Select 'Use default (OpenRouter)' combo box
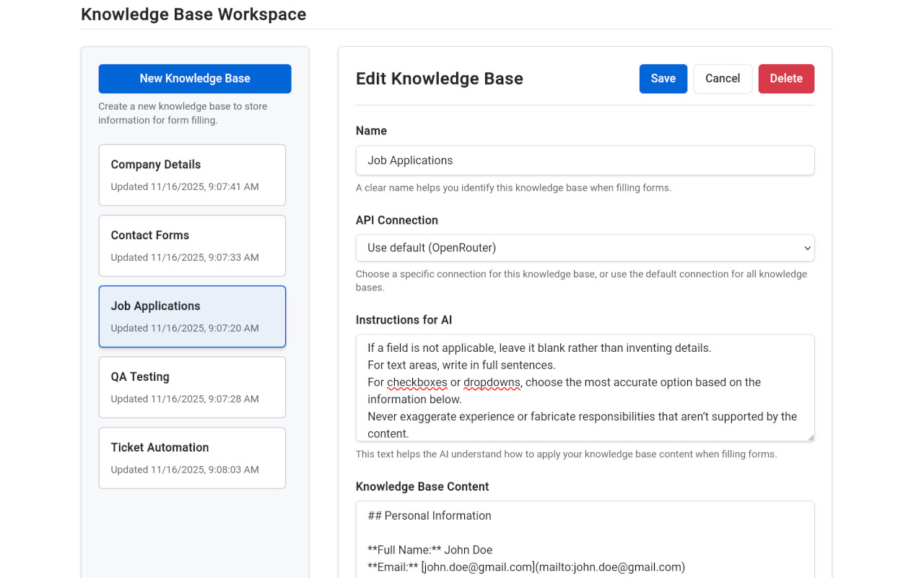 (x=585, y=247)
